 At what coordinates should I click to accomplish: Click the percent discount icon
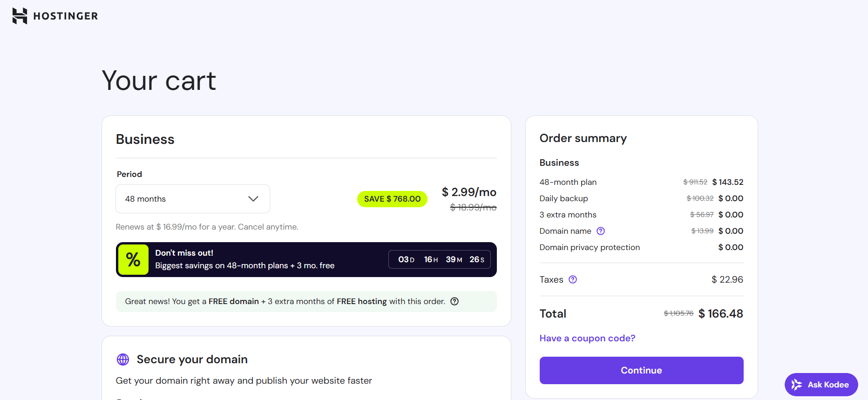pyautogui.click(x=133, y=259)
